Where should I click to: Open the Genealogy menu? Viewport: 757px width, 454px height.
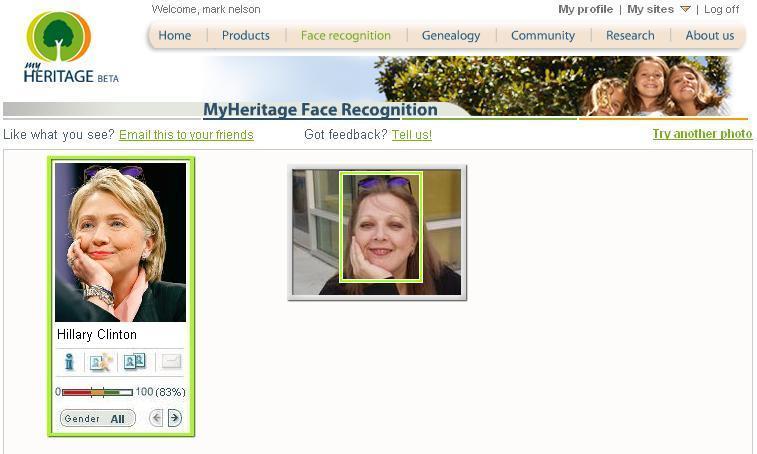(x=451, y=35)
